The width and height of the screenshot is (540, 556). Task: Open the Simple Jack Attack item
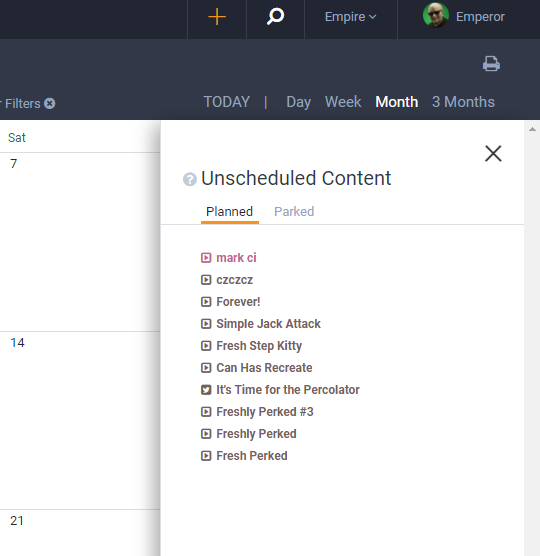[x=268, y=324]
